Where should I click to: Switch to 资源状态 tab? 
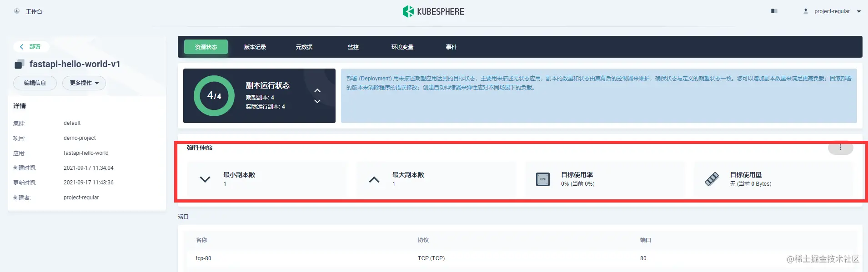coord(206,47)
